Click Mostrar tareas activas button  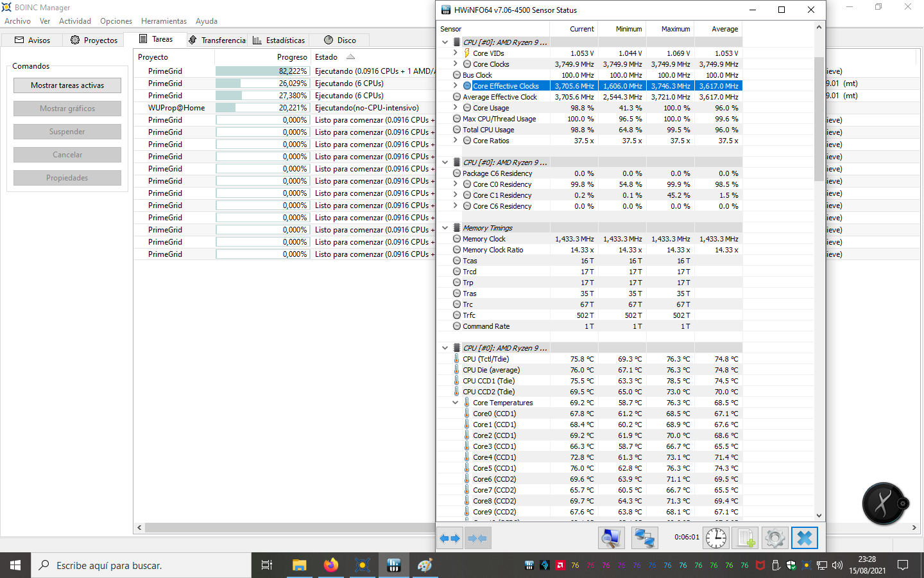67,85
